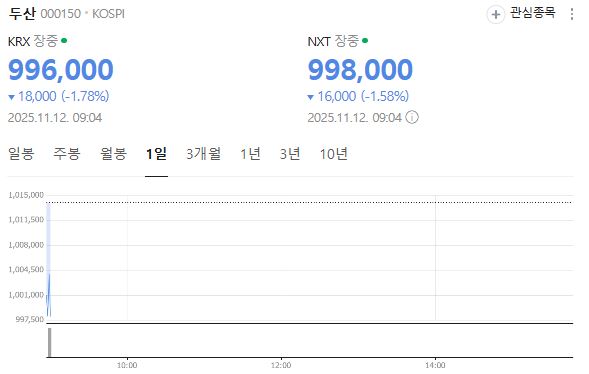This screenshot has width=589, height=374.
Task: Click the 1,015,000 y-axis label
Action: point(26,195)
